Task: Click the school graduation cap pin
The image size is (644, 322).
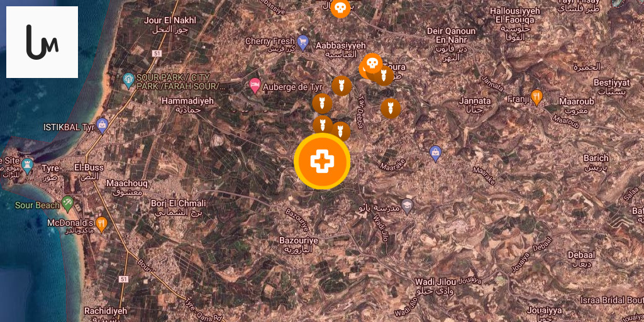Action: [x=407, y=206]
